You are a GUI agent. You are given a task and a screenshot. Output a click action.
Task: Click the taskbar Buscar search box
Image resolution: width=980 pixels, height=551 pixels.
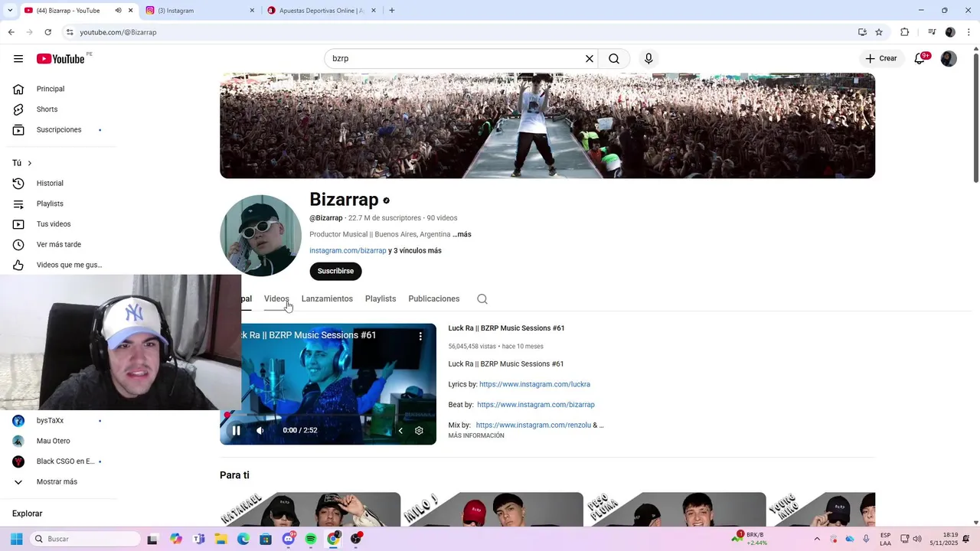(x=86, y=540)
